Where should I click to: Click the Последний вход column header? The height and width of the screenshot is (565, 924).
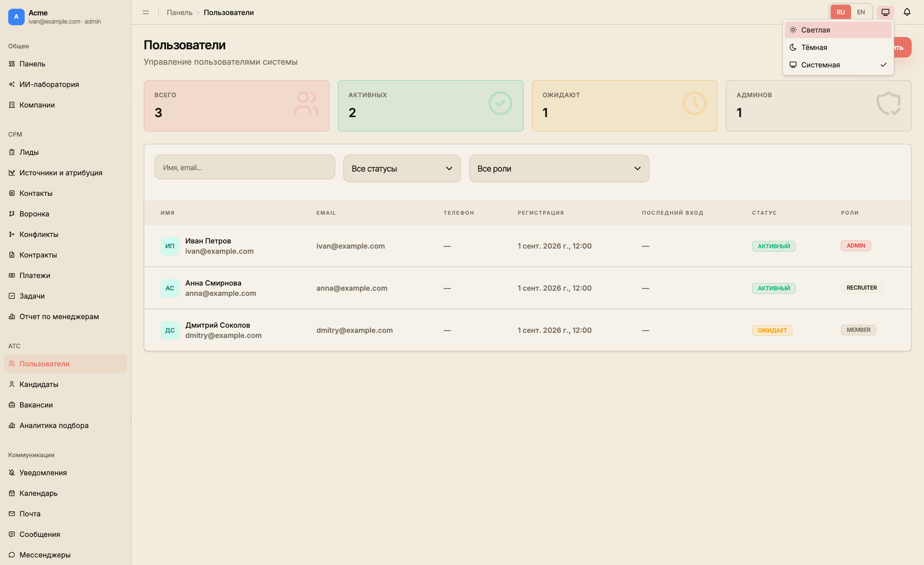pyautogui.click(x=673, y=213)
